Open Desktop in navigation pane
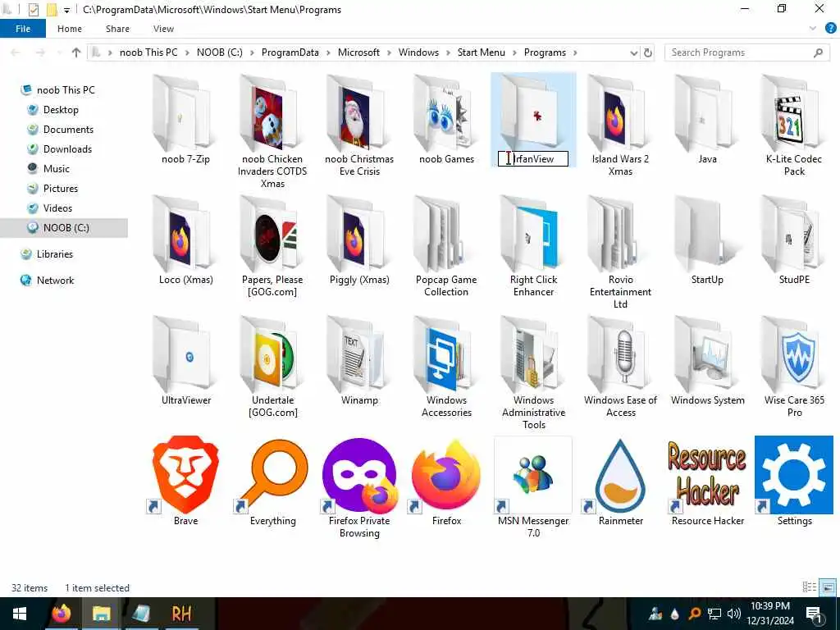 pos(61,110)
